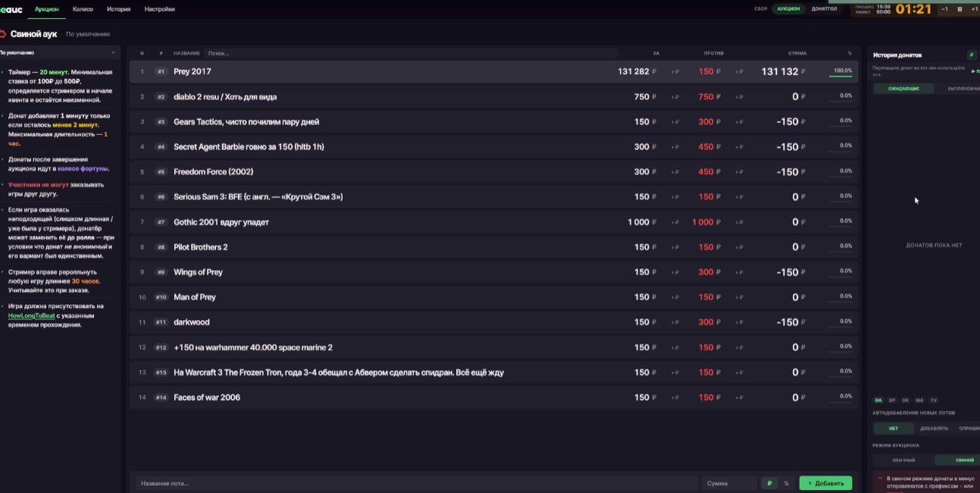The width and height of the screenshot is (980, 493).
Task: Sort lots by the Сумма column header
Action: point(797,53)
